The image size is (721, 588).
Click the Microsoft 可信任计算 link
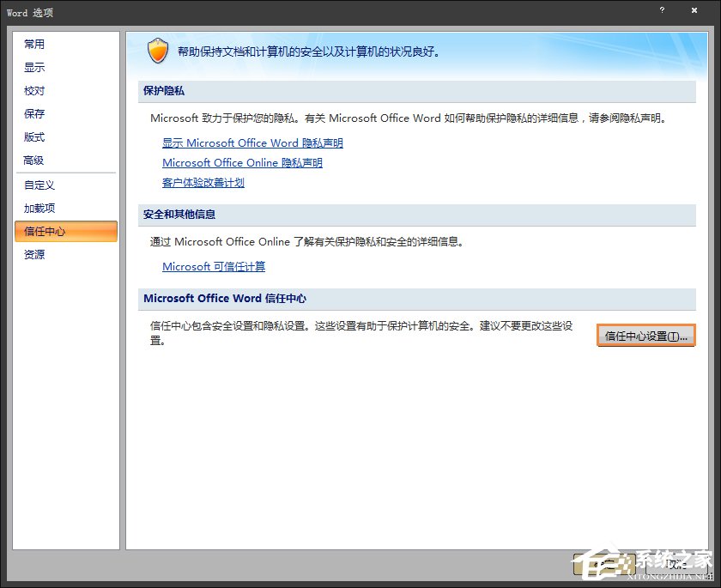(215, 266)
